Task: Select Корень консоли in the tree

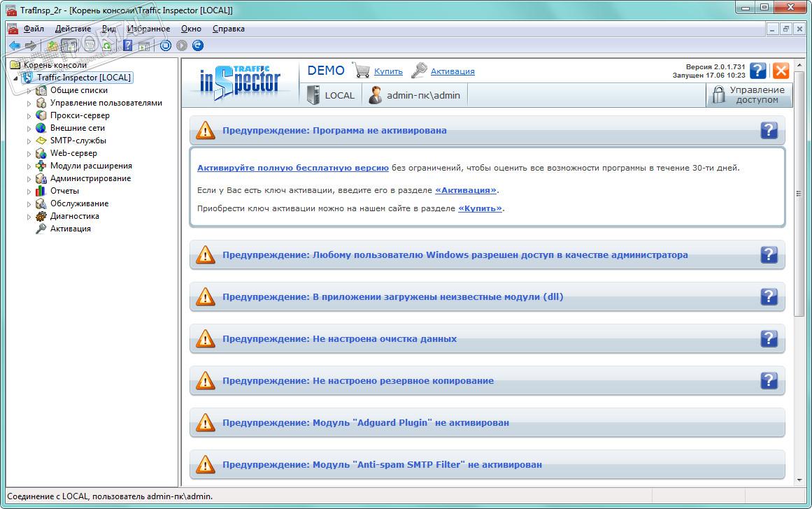Action: tap(55, 65)
